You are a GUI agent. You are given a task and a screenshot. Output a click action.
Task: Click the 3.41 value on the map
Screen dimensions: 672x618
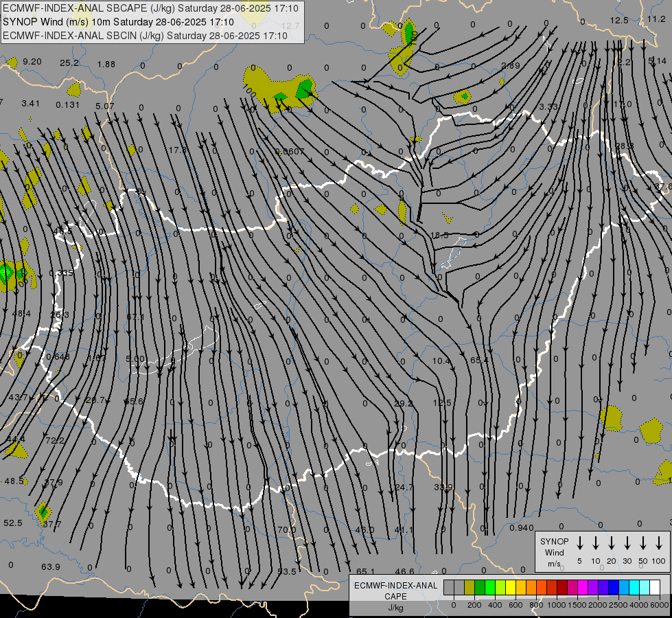click(x=30, y=104)
